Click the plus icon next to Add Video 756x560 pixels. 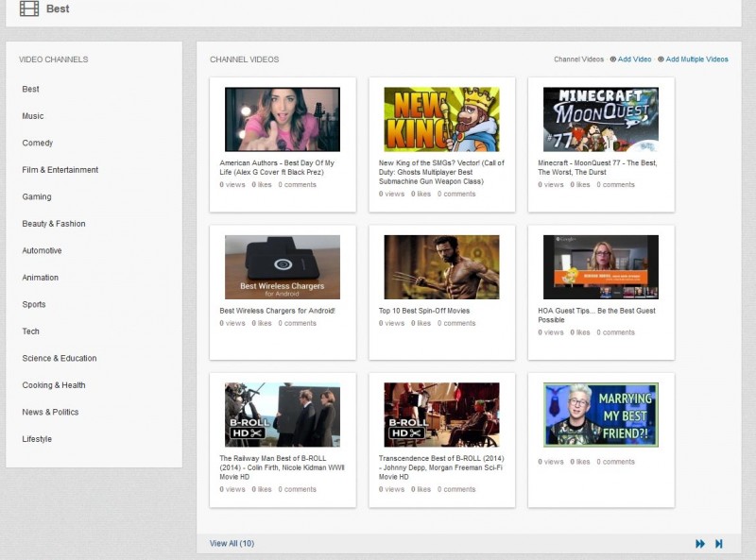[x=612, y=59]
